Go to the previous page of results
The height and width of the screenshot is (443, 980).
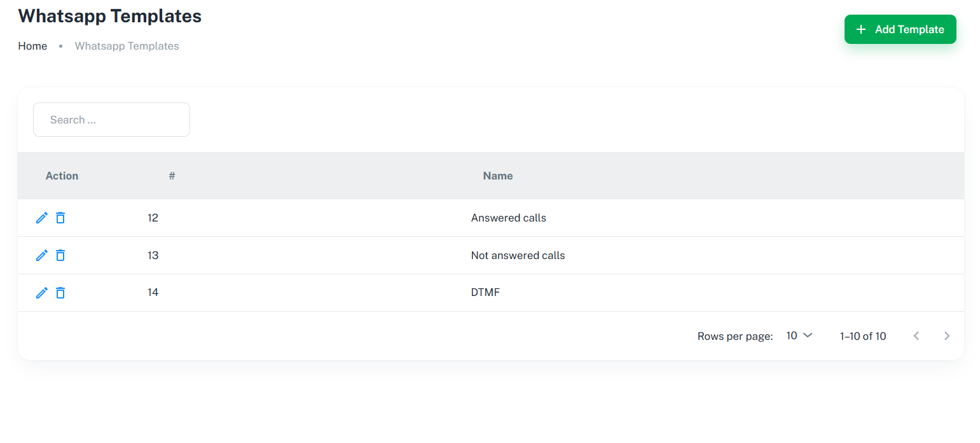point(916,336)
